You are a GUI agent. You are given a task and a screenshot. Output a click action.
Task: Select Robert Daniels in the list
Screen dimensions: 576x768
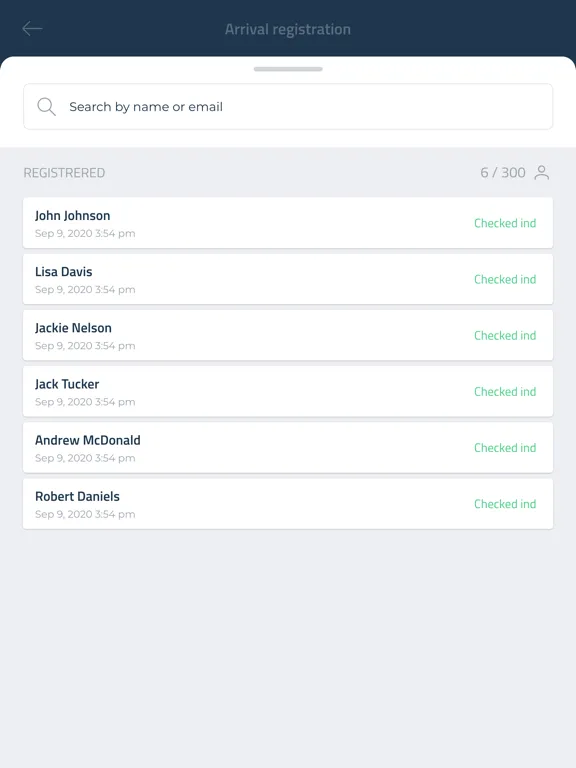coord(288,504)
